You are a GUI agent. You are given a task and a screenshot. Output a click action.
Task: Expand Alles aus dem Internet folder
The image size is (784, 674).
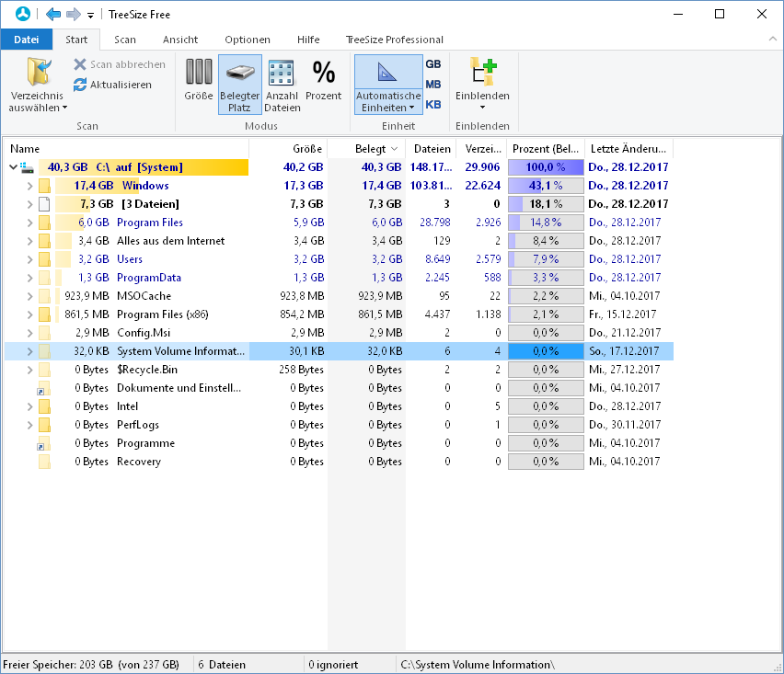point(30,241)
